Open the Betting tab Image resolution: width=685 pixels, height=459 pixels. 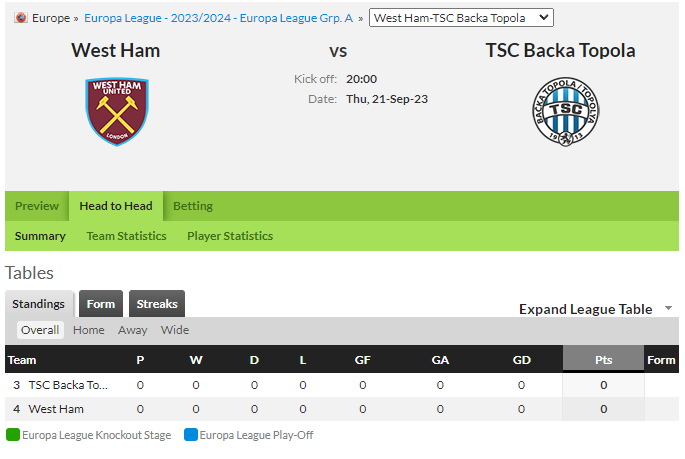193,206
